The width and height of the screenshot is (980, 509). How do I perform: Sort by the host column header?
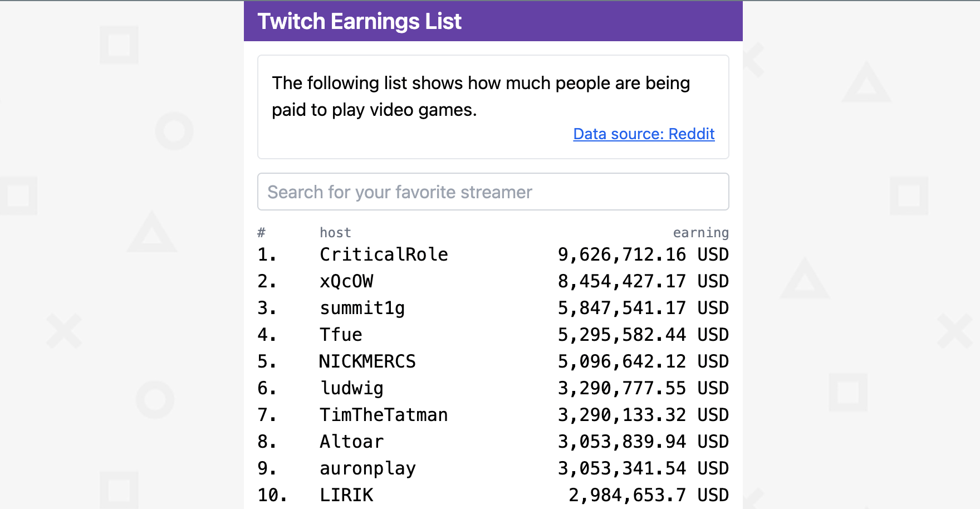click(x=335, y=233)
